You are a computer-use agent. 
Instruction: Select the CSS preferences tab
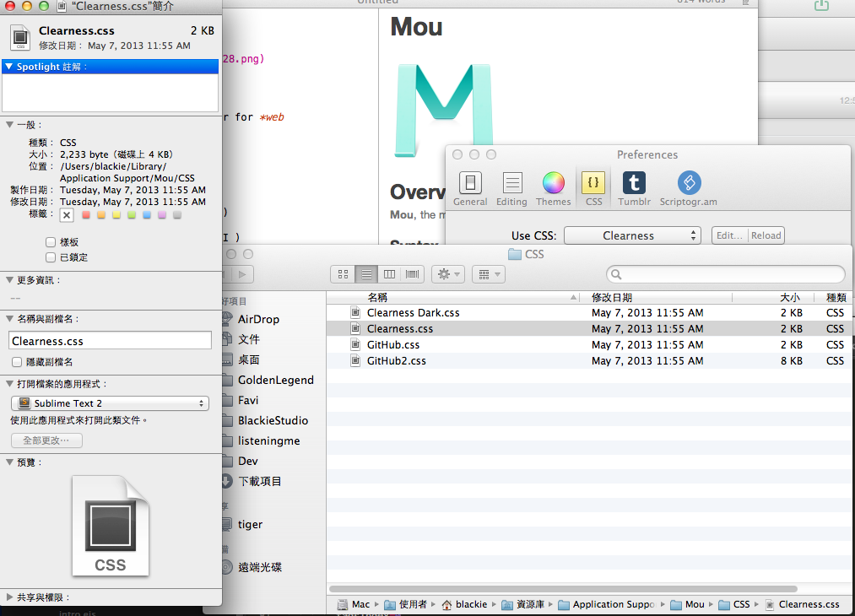pyautogui.click(x=593, y=188)
